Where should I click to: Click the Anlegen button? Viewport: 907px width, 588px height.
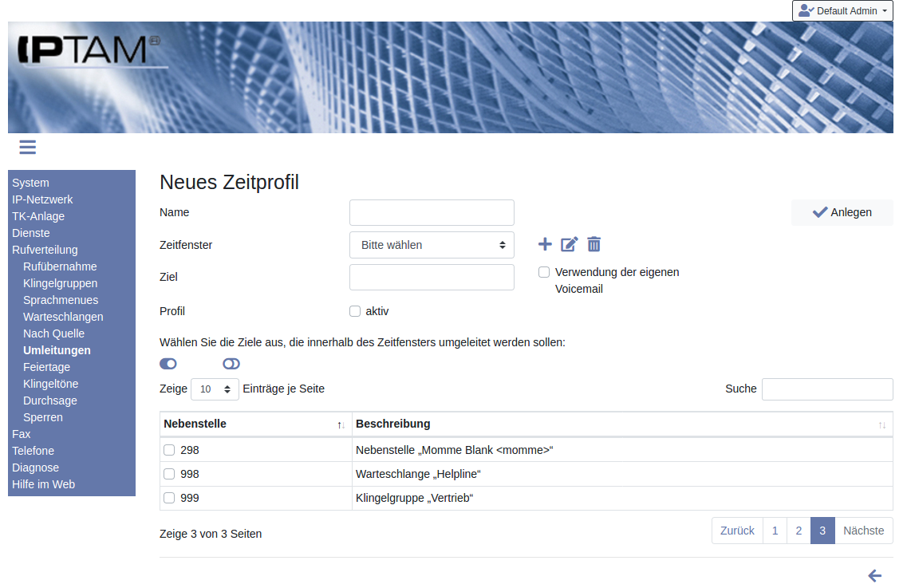pos(842,212)
